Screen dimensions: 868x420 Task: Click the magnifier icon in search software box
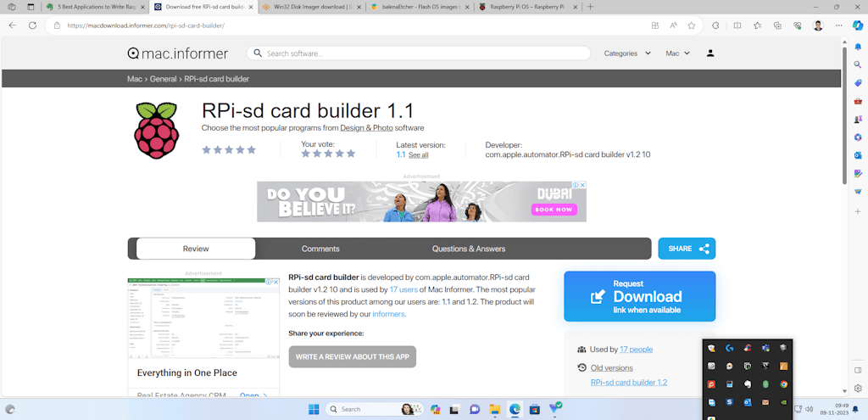tap(258, 53)
